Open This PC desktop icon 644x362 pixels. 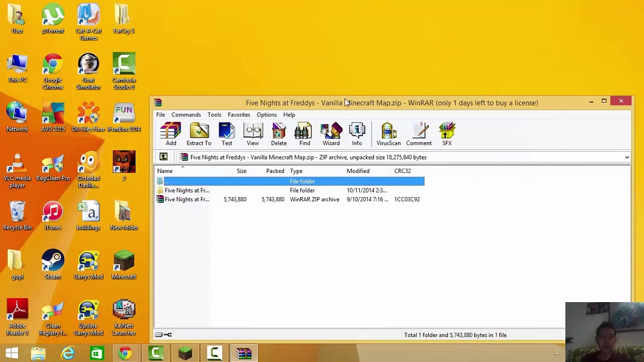(x=17, y=68)
